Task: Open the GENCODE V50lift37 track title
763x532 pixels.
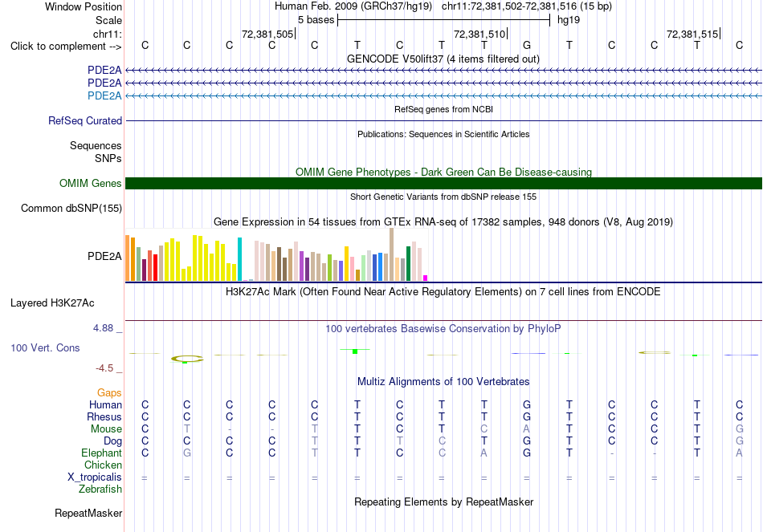Action: pyautogui.click(x=443, y=59)
